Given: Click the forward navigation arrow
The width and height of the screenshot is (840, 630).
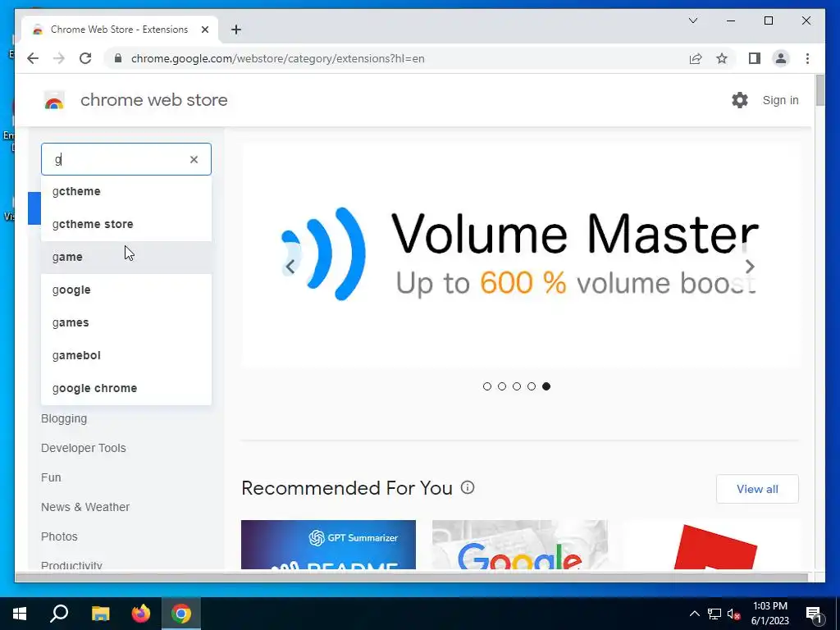Looking at the screenshot, I should tap(59, 58).
